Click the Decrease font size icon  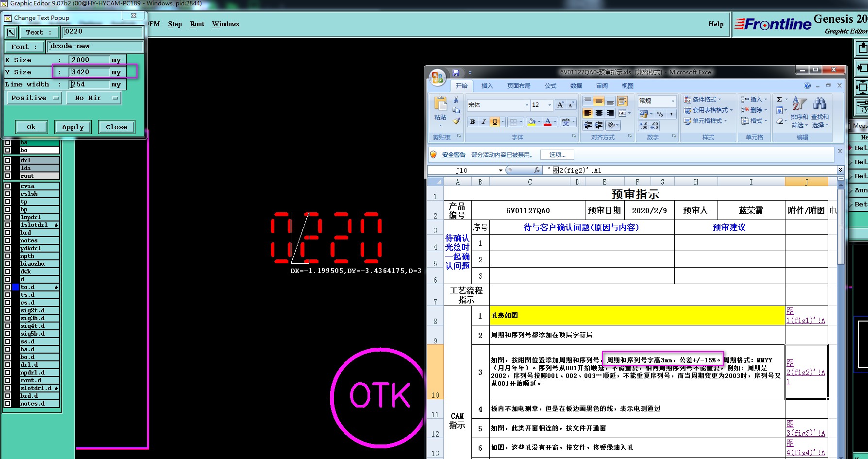(571, 105)
